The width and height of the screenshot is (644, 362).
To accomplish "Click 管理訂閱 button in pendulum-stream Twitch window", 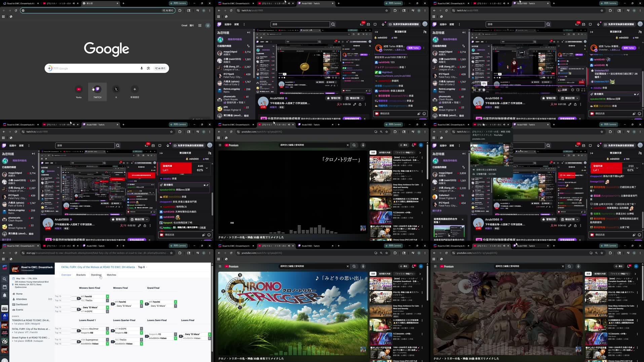I will (x=334, y=98).
